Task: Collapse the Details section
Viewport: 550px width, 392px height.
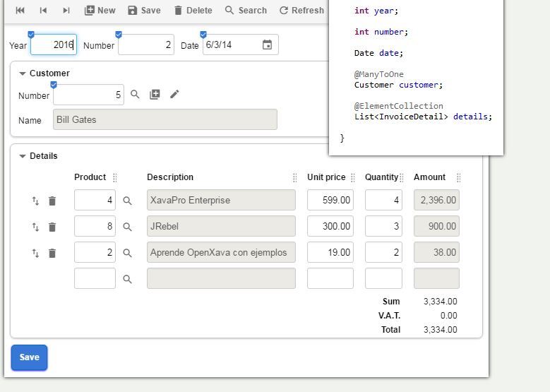Action: (x=23, y=156)
